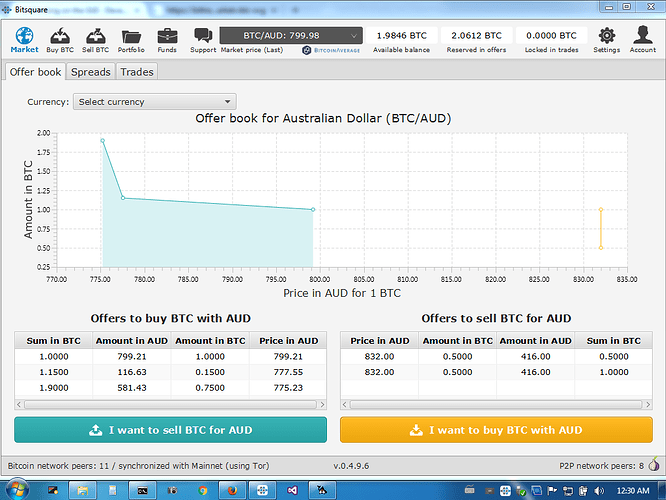Viewport: 666px width, 500px height.
Task: Click the version v.0.4.9.6 label
Action: click(x=351, y=466)
